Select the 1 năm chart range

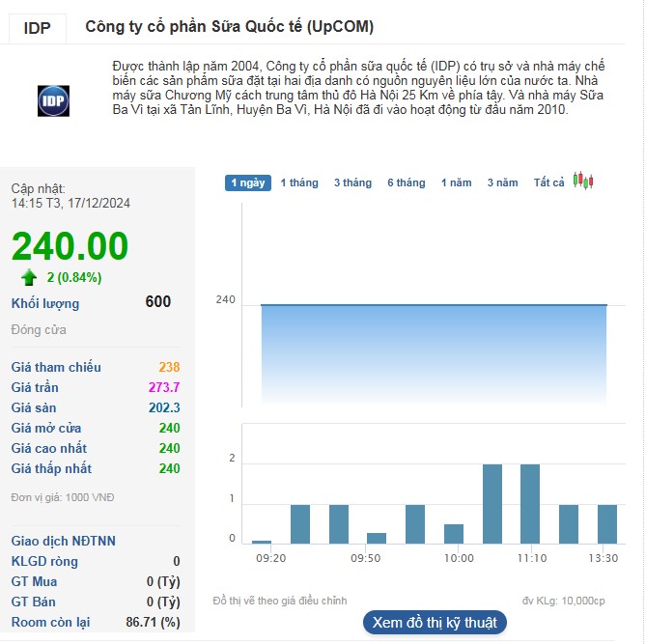coord(457,182)
